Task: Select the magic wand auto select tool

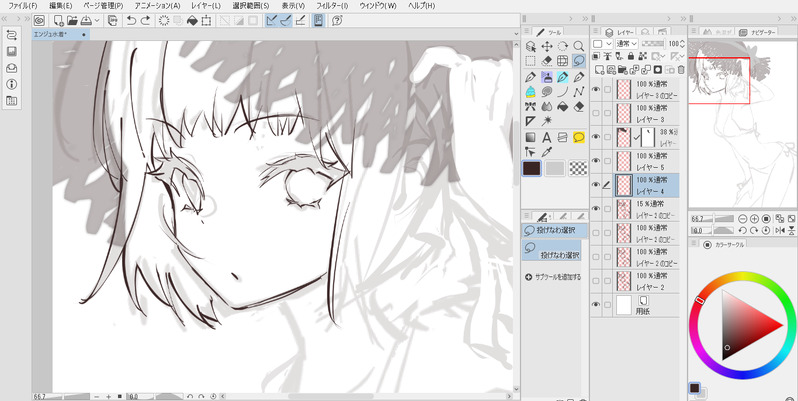Action: click(x=547, y=121)
